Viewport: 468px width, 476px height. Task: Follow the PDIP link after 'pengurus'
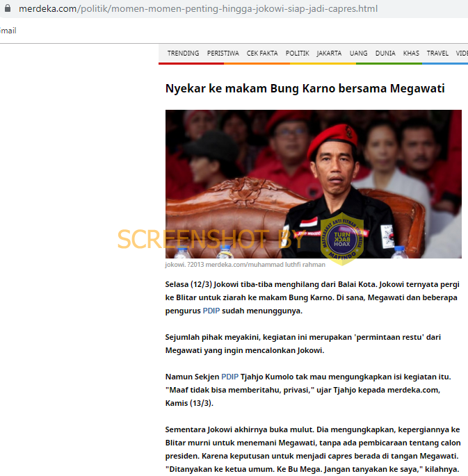tap(211, 311)
